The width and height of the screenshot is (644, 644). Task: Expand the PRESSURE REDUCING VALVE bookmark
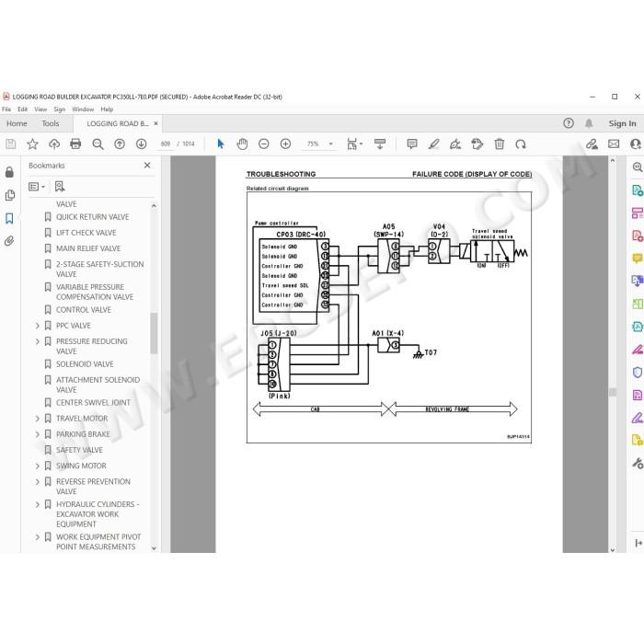38,341
